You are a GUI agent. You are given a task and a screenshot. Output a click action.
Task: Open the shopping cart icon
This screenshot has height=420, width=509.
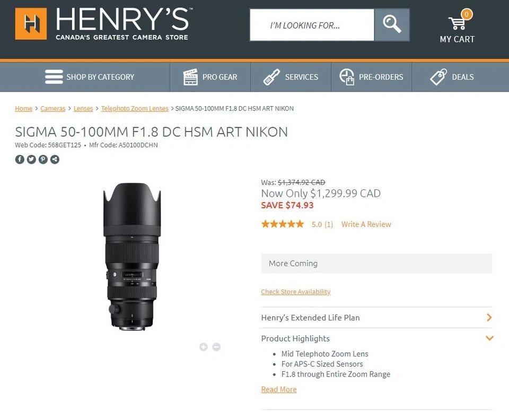[x=457, y=23]
